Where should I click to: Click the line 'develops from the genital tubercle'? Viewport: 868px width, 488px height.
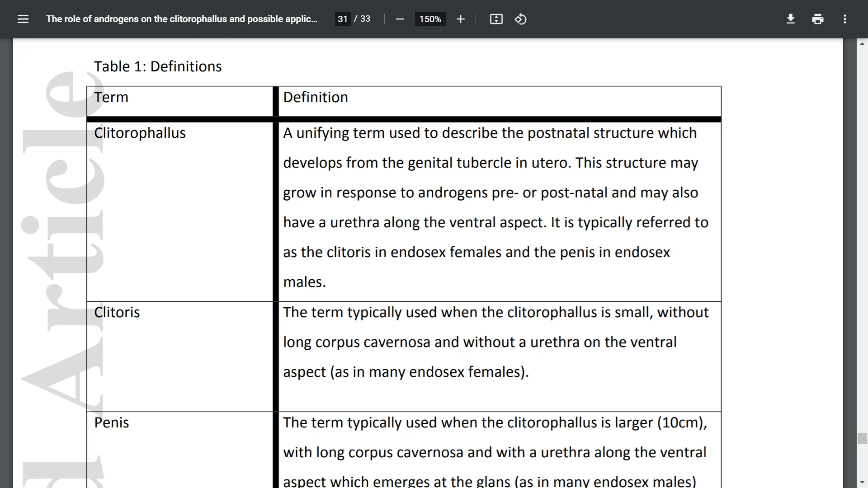click(491, 163)
